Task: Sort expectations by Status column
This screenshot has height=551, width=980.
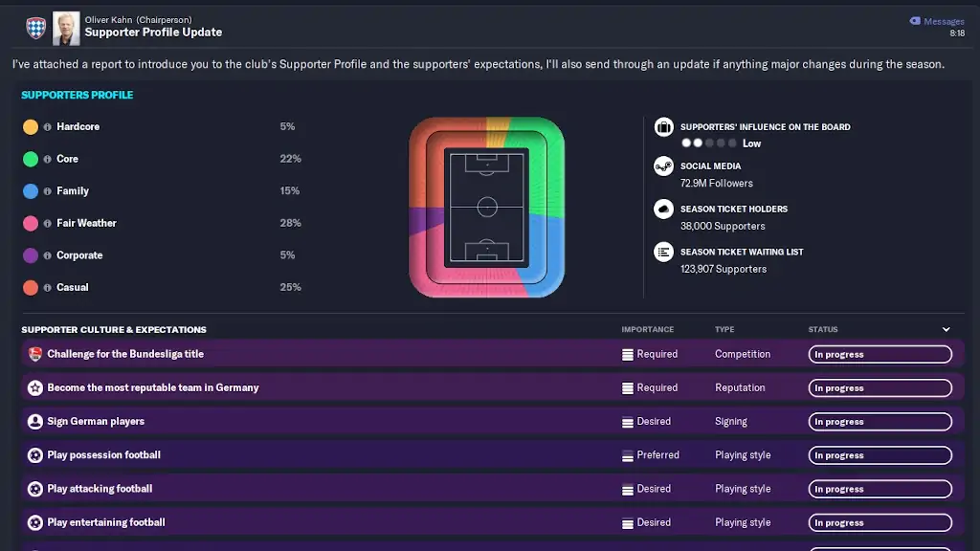Action: click(x=822, y=330)
